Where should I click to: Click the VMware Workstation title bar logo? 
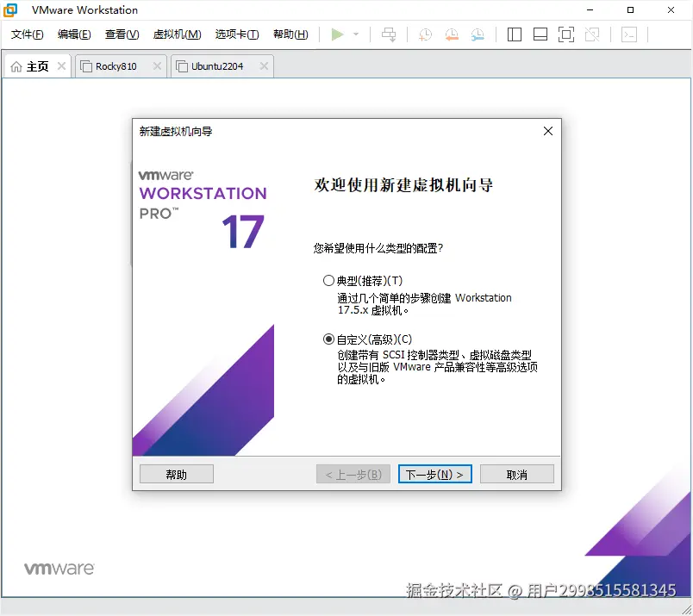click(10, 9)
